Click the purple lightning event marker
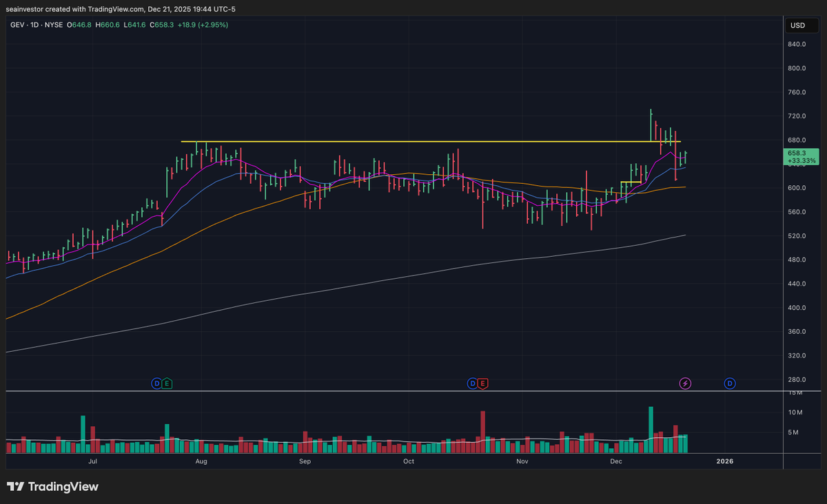Screen dimensions: 827x504 [x=685, y=383]
